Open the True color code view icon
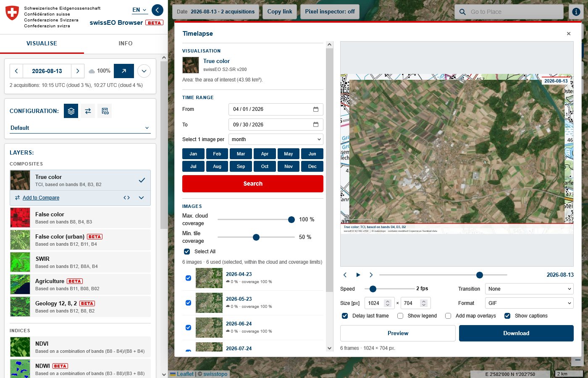This screenshot has width=588, height=378. coord(126,198)
